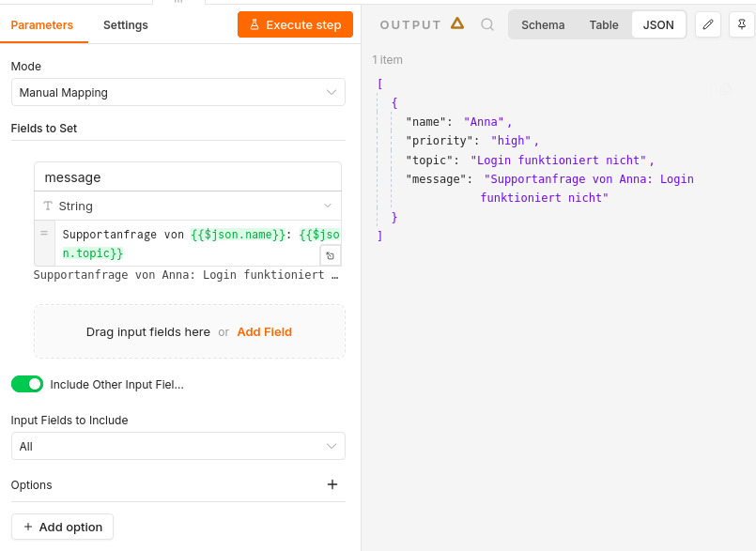Image resolution: width=756 pixels, height=551 pixels.
Task: Open the Mode dropdown Manual Mapping
Action: pos(177,92)
